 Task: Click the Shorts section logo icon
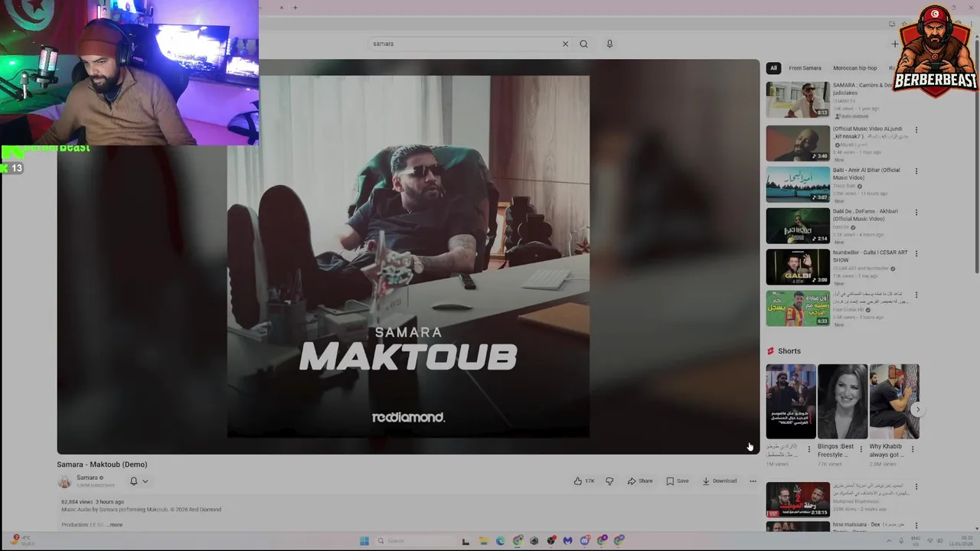point(771,351)
